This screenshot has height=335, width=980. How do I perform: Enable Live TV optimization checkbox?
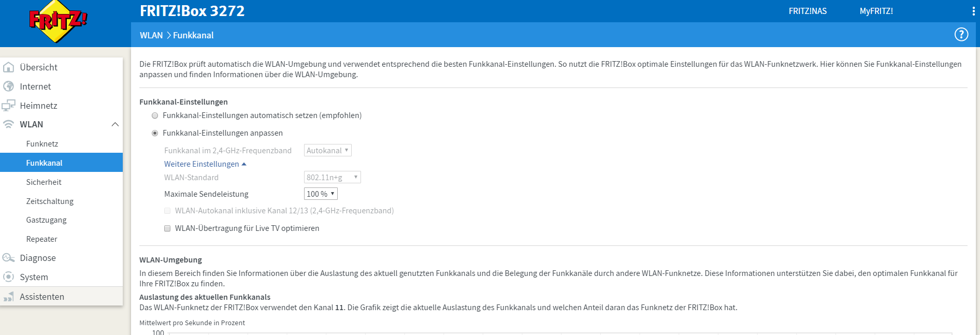click(167, 228)
